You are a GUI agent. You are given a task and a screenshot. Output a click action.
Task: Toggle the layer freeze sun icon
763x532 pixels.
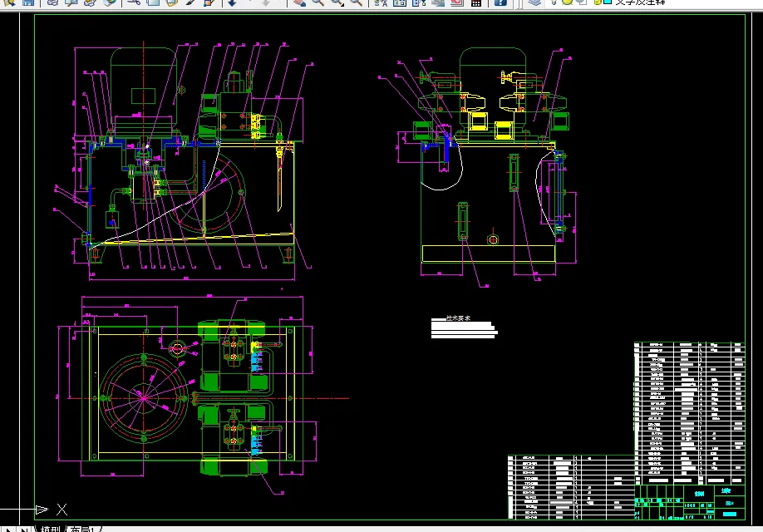[567, 2]
